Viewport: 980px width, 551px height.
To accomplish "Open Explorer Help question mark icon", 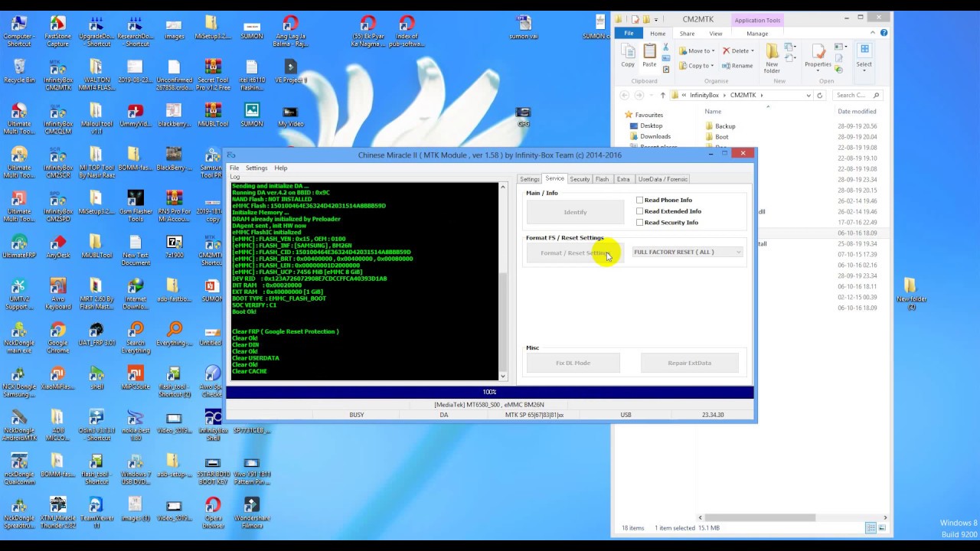I will pos(884,33).
